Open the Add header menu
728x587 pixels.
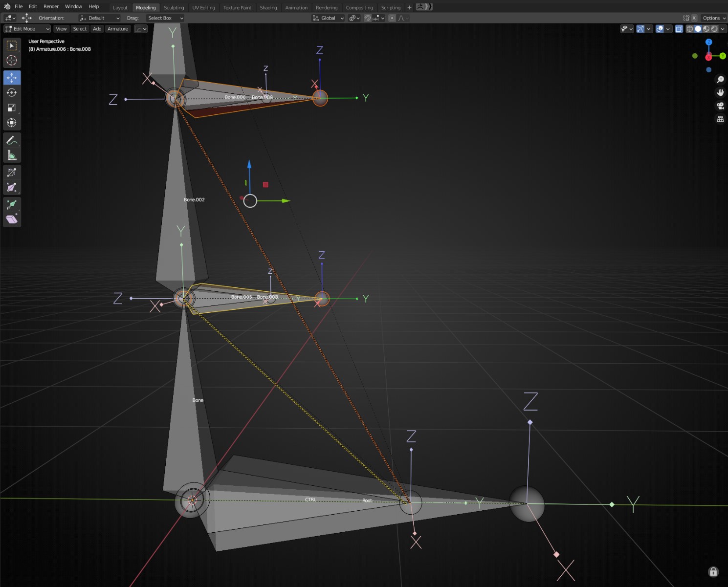(x=97, y=29)
